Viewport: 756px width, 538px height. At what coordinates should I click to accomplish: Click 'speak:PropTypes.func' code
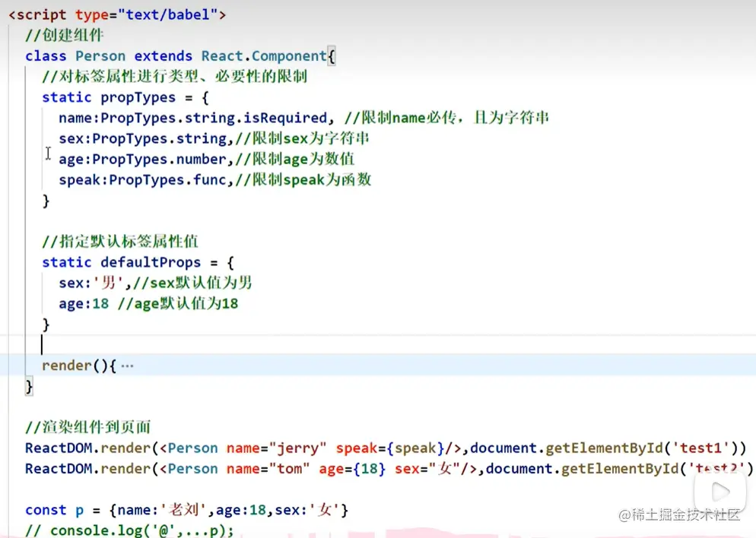click(x=143, y=180)
